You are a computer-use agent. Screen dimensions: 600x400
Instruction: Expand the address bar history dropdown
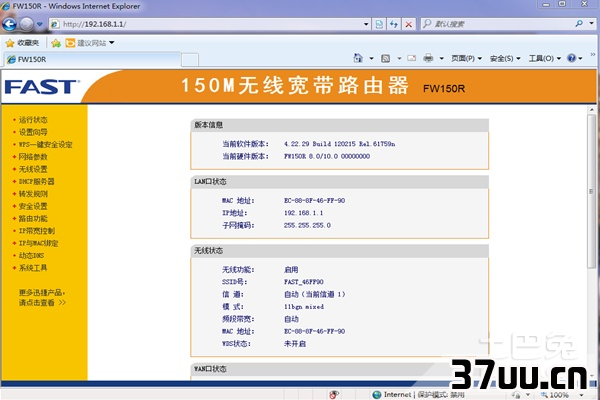[366, 24]
